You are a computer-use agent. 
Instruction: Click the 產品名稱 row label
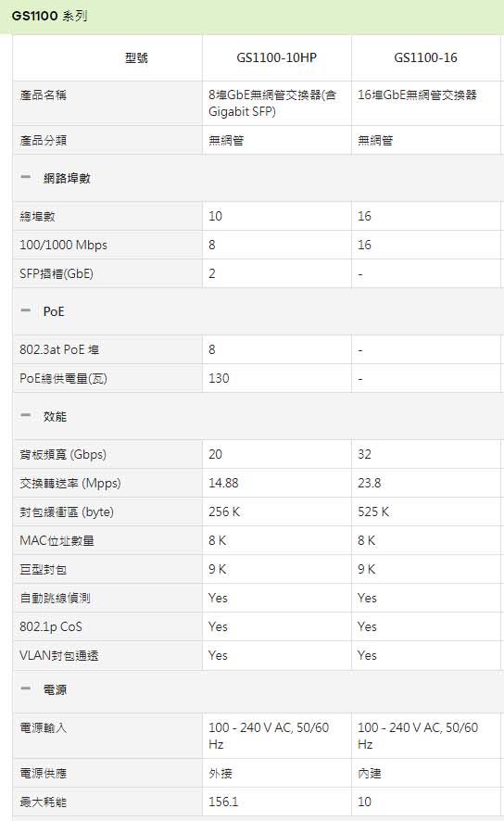click(43, 95)
